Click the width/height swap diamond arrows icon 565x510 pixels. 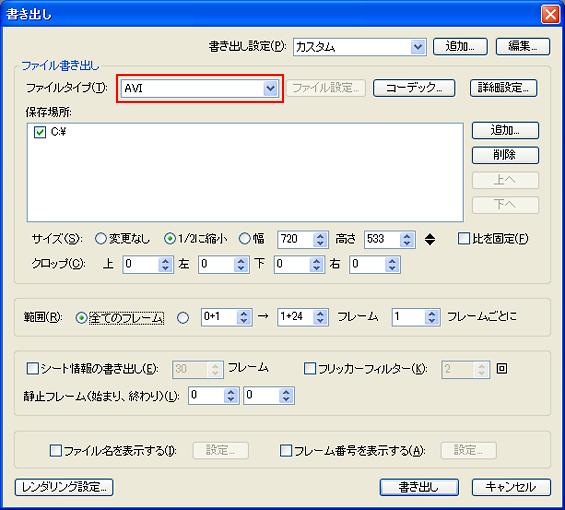(x=430, y=239)
